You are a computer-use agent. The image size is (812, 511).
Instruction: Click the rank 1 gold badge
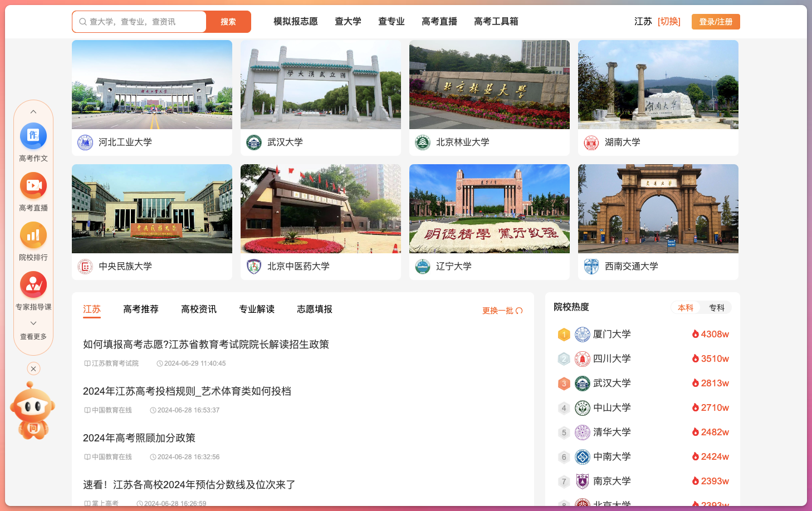pyautogui.click(x=564, y=335)
